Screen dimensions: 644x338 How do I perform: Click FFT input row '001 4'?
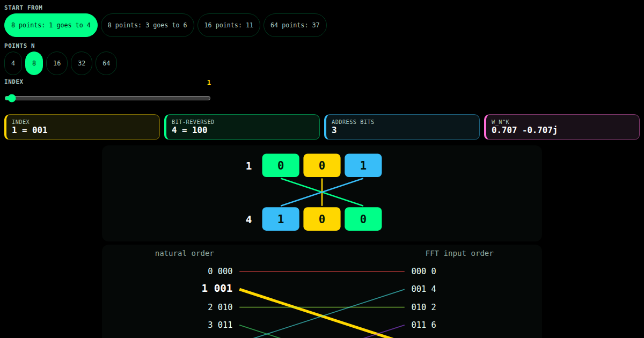[x=424, y=289]
